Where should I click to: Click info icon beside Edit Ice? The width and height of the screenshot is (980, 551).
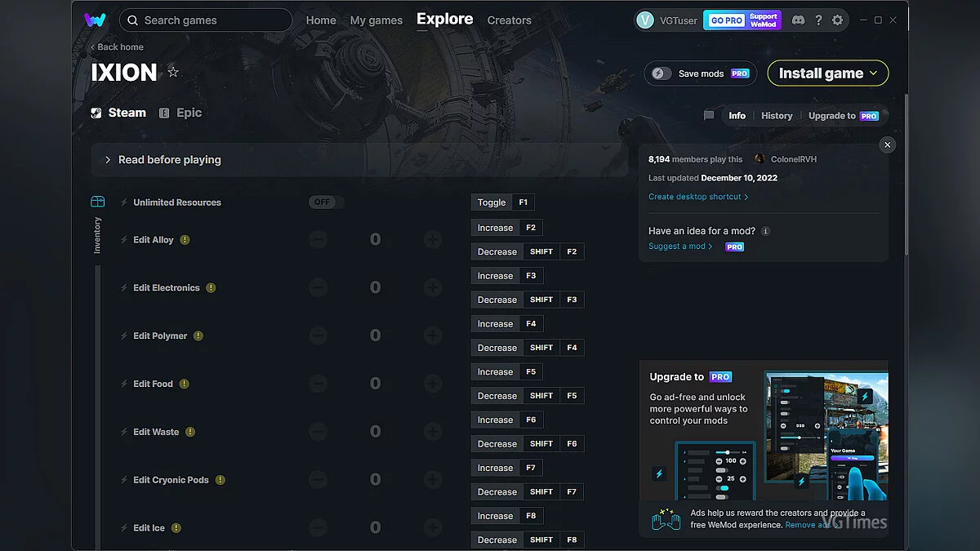pyautogui.click(x=176, y=528)
